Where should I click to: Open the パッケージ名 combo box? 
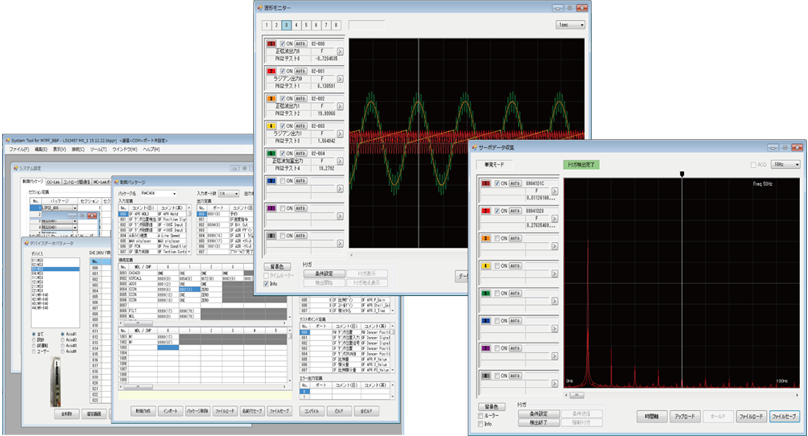pos(158,194)
